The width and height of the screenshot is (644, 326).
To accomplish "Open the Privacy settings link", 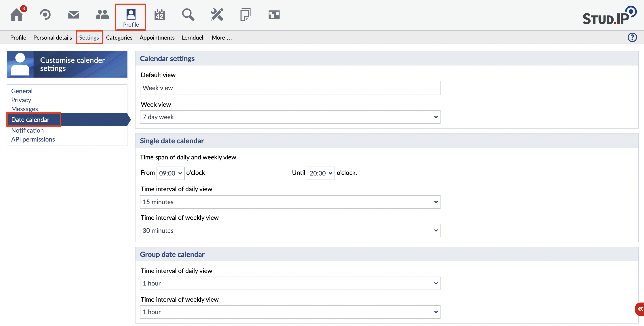I will point(21,100).
